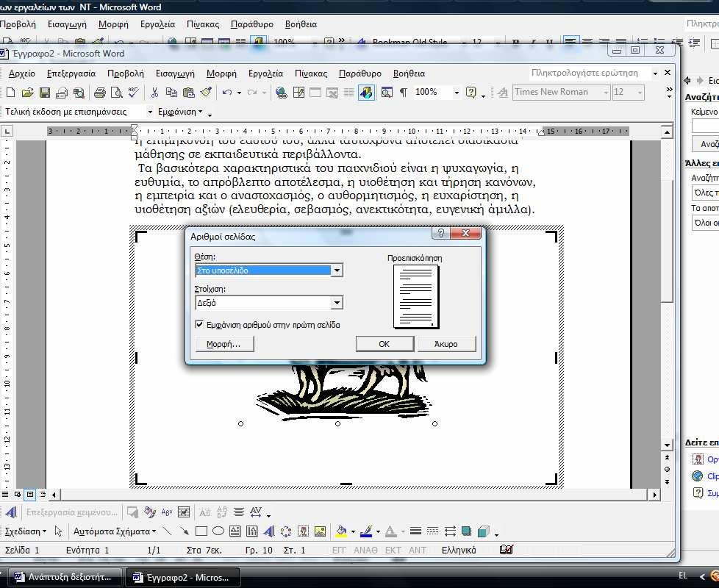The width and height of the screenshot is (719, 588).
Task: Switch to Print Layout view button
Action: [x=30, y=495]
